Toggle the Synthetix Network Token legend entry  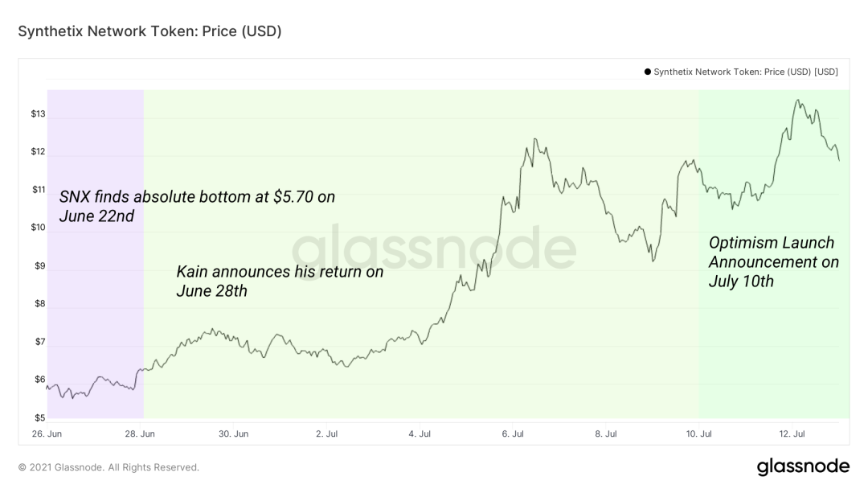pos(741,72)
